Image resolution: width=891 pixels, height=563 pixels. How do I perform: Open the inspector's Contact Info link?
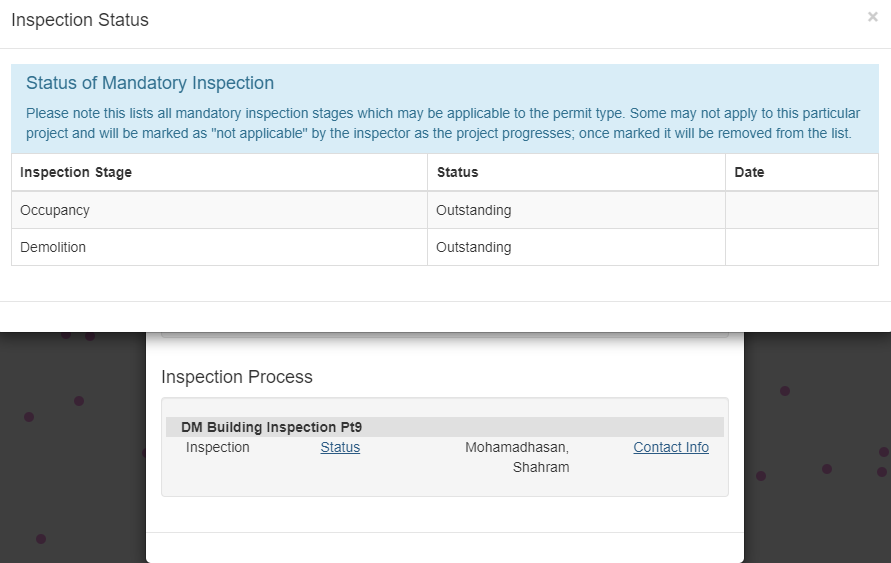[671, 447]
